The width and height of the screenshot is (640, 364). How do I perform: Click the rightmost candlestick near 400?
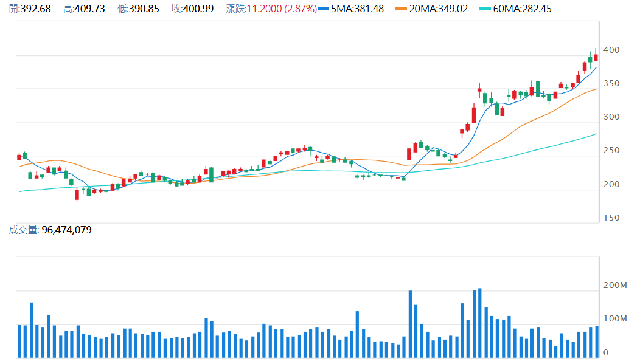point(596,57)
